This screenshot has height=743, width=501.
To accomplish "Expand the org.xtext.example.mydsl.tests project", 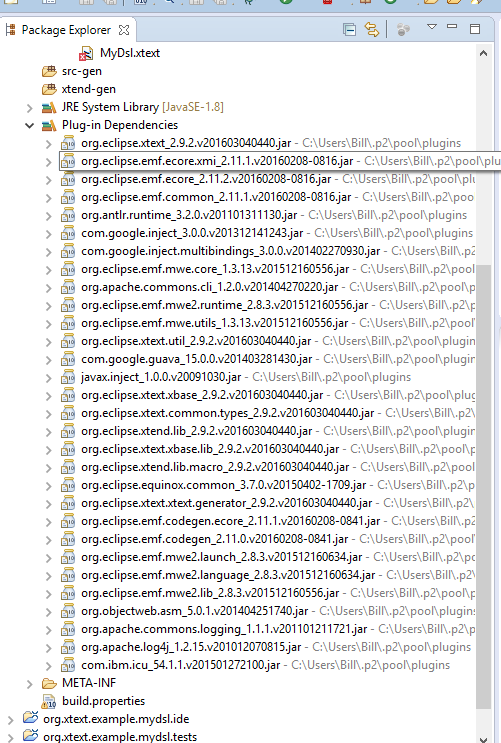I will [x=10, y=737].
